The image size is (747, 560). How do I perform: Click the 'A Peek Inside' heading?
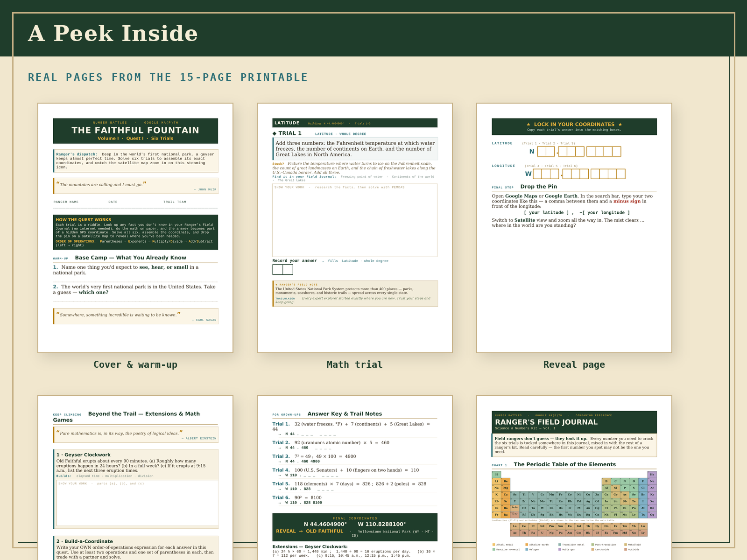(113, 34)
